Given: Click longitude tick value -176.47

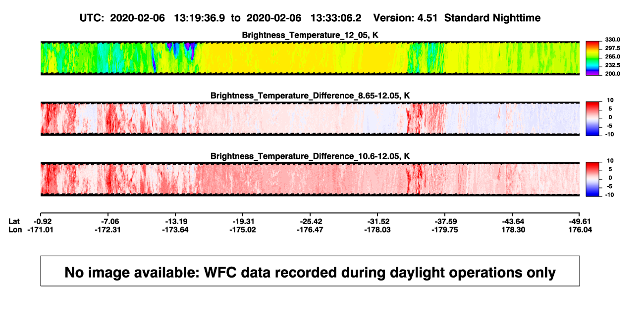Looking at the screenshot, I should pyautogui.click(x=310, y=230).
